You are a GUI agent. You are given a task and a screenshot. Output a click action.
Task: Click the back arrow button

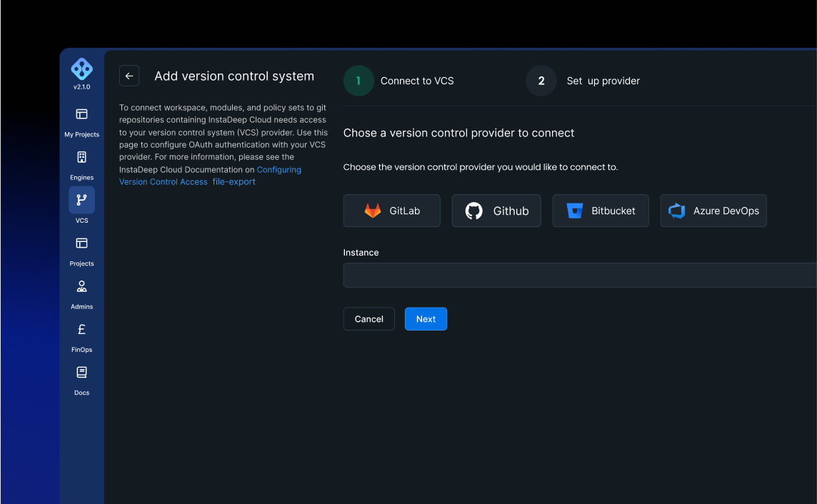129,76
